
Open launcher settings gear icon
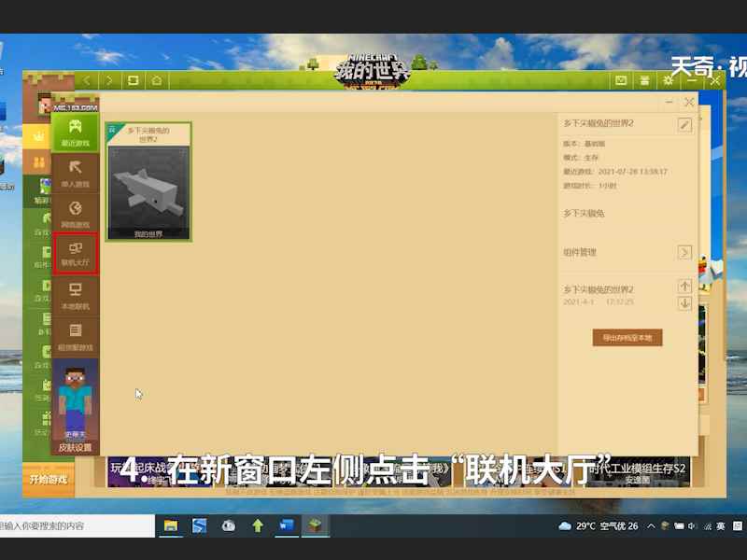pyautogui.click(x=669, y=81)
